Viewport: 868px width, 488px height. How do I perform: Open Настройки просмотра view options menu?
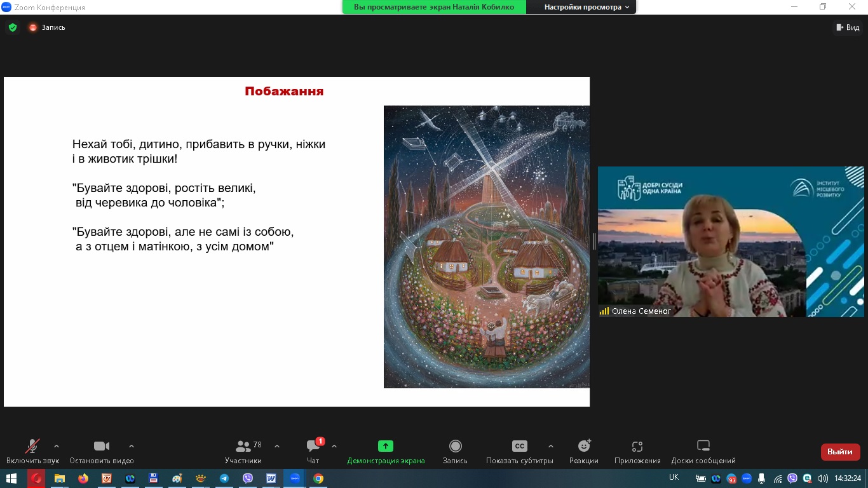pyautogui.click(x=587, y=7)
